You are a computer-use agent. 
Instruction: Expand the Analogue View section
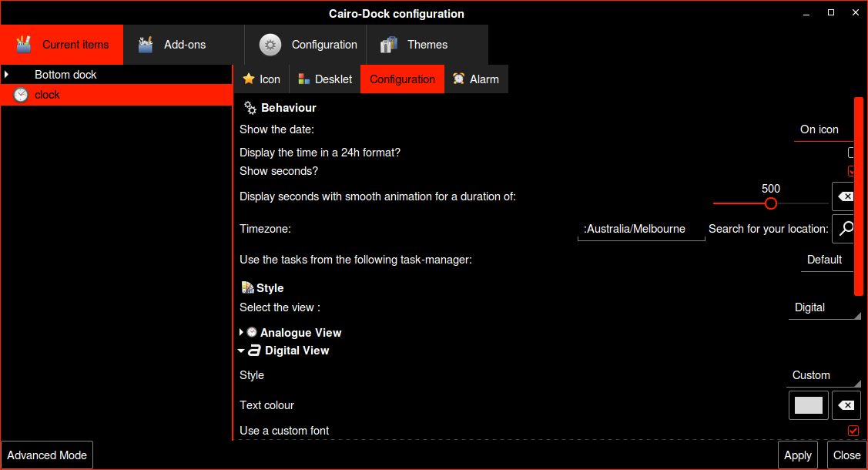tap(242, 332)
